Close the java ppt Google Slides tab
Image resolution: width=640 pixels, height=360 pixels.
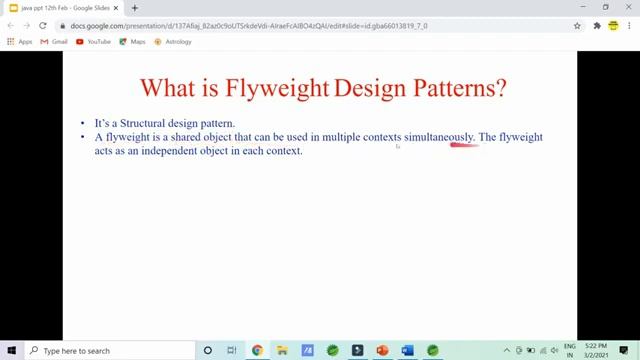pyautogui.click(x=116, y=8)
